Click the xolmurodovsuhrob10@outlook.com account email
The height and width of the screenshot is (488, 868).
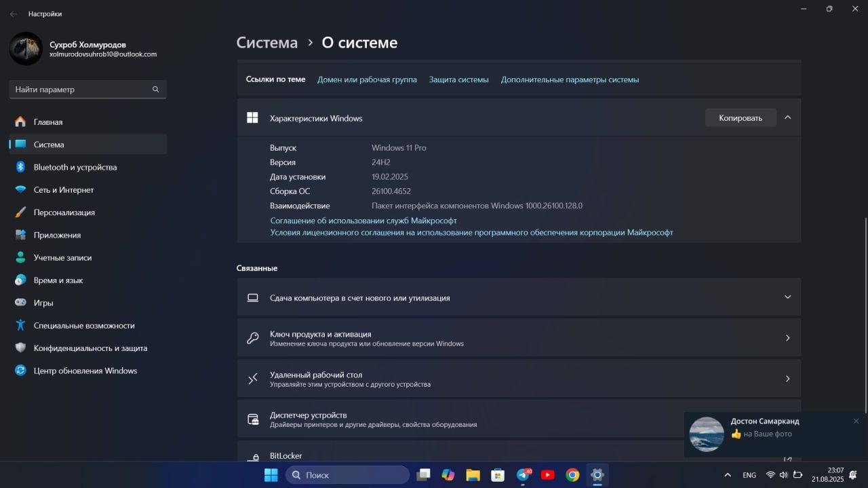pyautogui.click(x=103, y=54)
